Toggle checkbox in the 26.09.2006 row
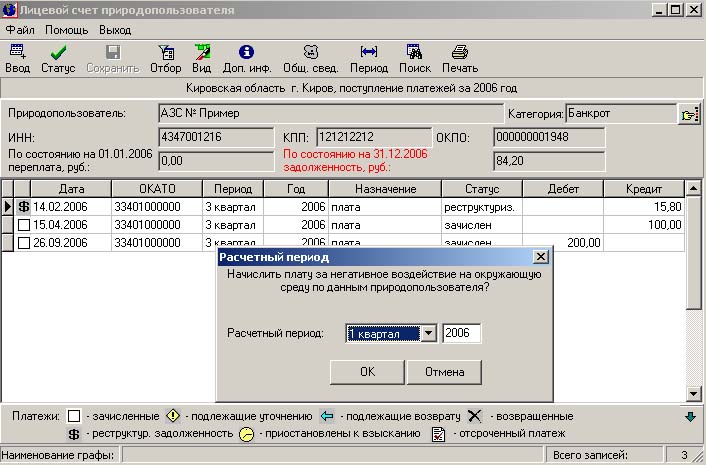This screenshot has height=465, width=706. tap(24, 243)
